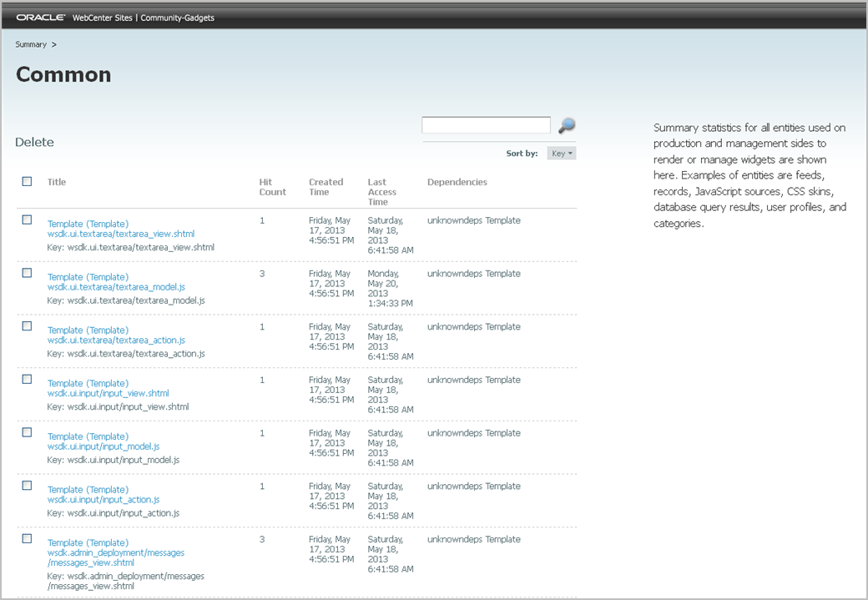Click 'Key: wsdk.ui.textarea/textarea_view.shtml' text
The width and height of the screenshot is (868, 600).
[131, 247]
